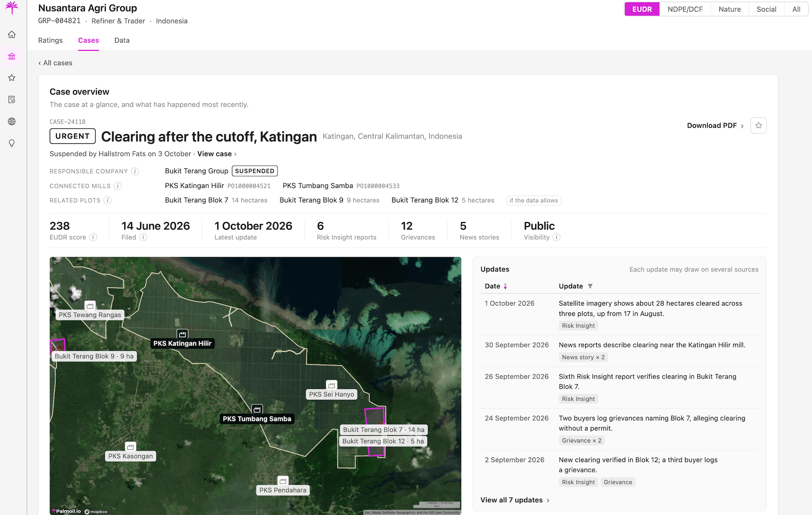Click Bukit Terang Blok 9 map label

coord(94,356)
